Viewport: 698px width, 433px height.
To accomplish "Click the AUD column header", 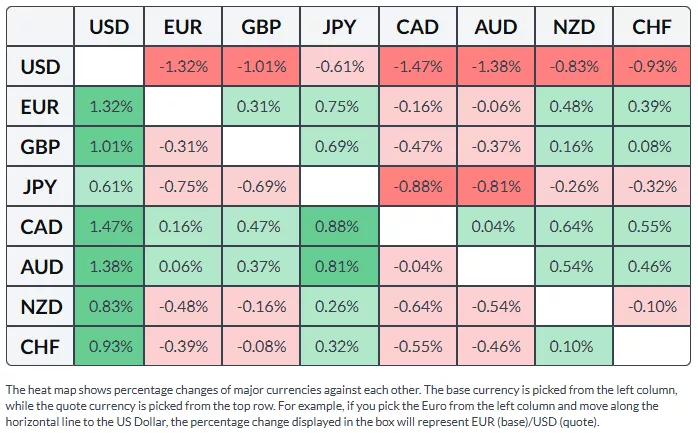I will pyautogui.click(x=496, y=27).
